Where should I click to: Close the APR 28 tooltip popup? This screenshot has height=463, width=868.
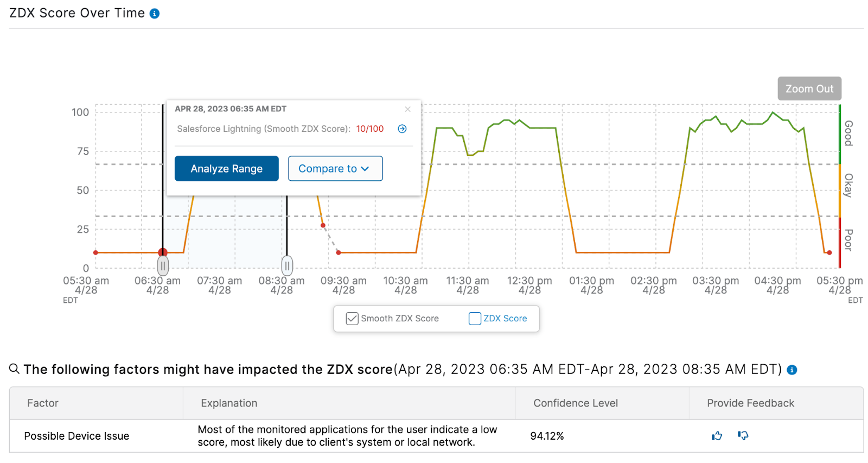coord(408,109)
